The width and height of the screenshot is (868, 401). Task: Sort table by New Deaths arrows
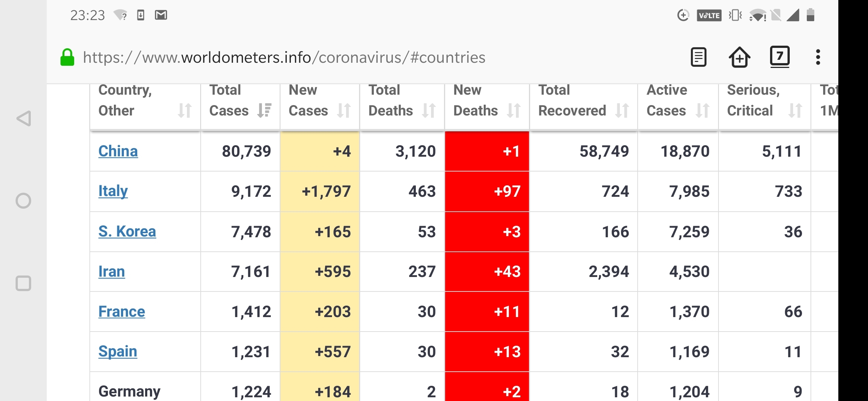click(x=514, y=110)
